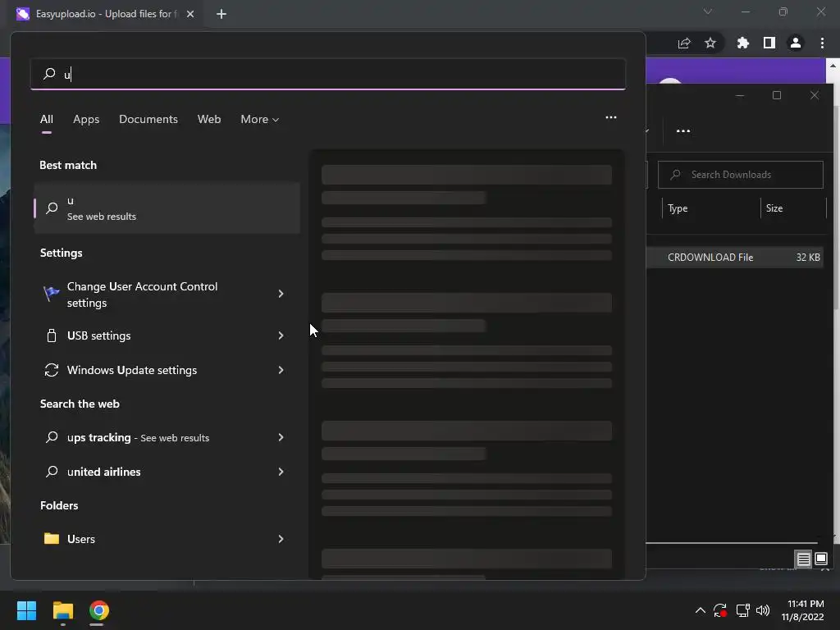Click Chrome share this page icon
This screenshot has height=630, width=840.
click(x=684, y=43)
